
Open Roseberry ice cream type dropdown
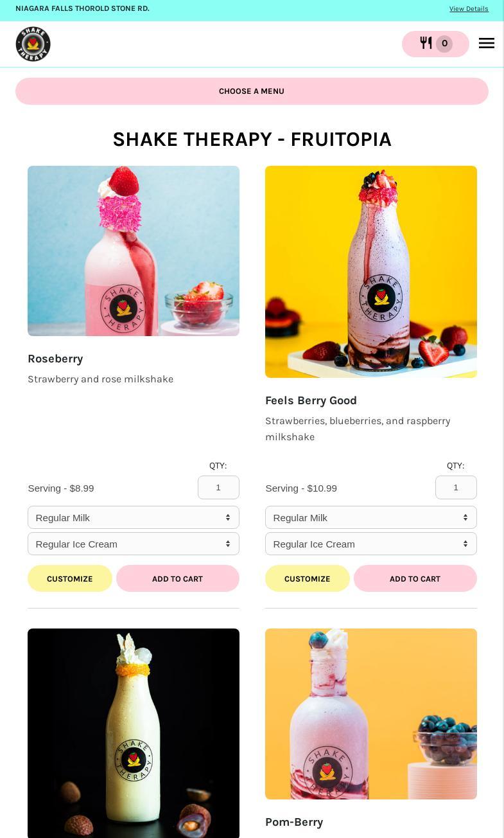point(134,544)
